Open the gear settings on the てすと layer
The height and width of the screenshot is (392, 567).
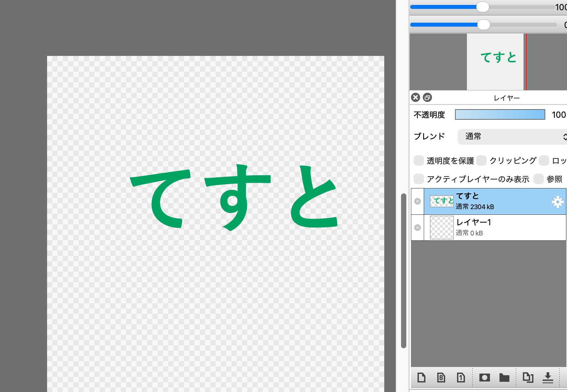557,201
